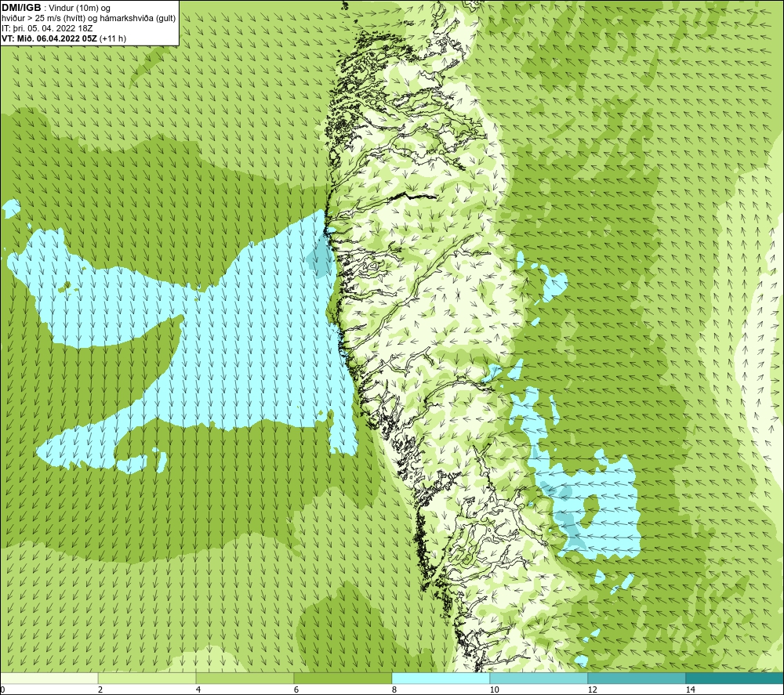Image resolution: width=784 pixels, height=695 pixels.
Task: Click the 'IT: þri. 05. 04. 2022 18Z' line
Action: tap(47, 28)
